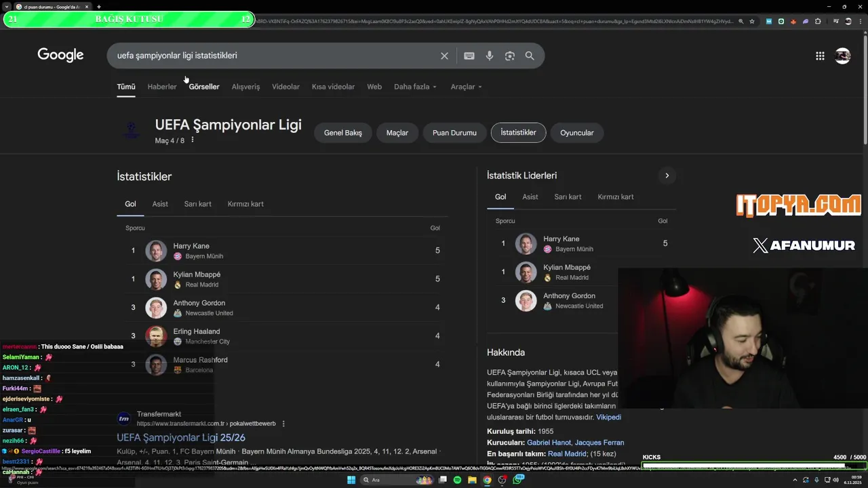
Task: Click Marcus Rashford player row
Action: click(x=282, y=365)
